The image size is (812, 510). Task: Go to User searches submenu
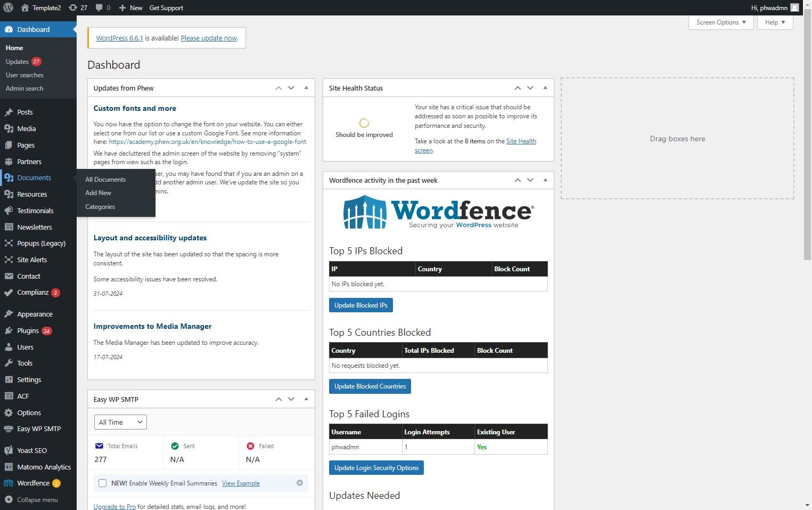click(x=24, y=75)
